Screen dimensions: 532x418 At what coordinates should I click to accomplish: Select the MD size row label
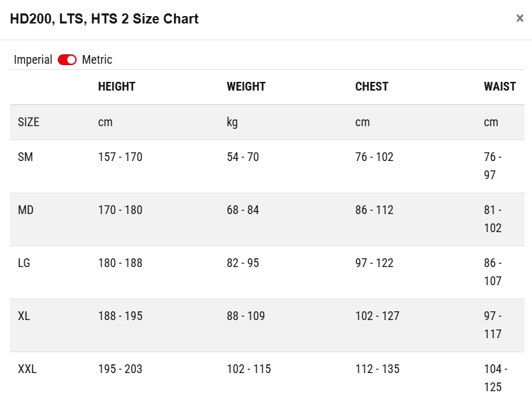click(26, 210)
